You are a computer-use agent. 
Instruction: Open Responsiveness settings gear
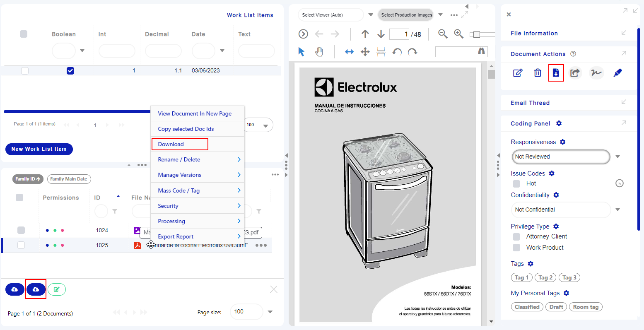coord(562,142)
